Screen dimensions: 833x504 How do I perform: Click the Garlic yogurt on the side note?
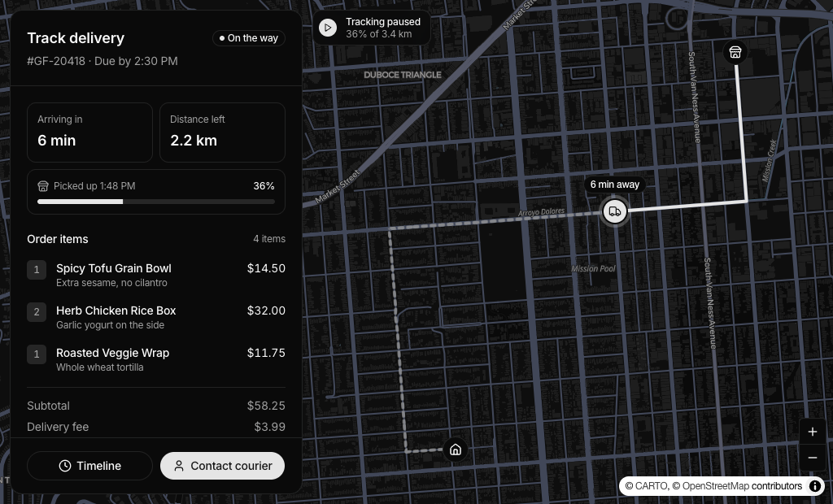point(110,325)
